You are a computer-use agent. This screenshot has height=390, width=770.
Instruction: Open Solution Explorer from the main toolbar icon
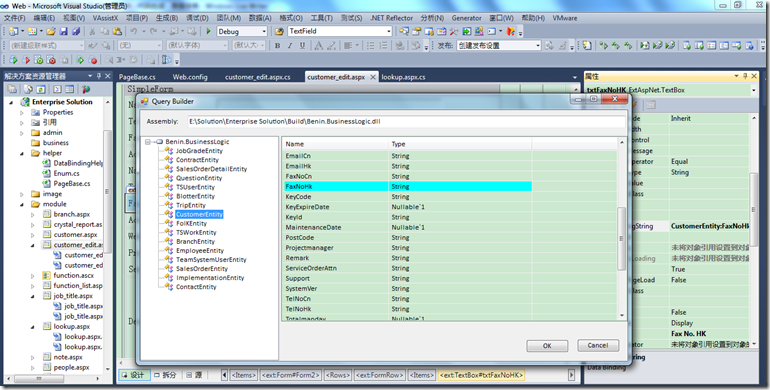coord(404,31)
